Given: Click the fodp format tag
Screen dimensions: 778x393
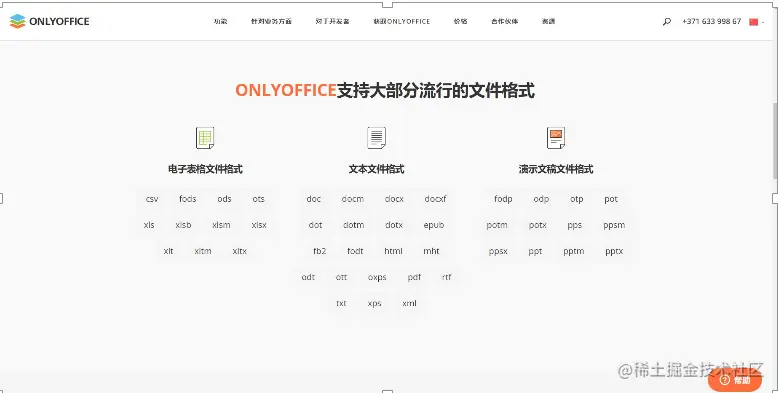Looking at the screenshot, I should (503, 199).
